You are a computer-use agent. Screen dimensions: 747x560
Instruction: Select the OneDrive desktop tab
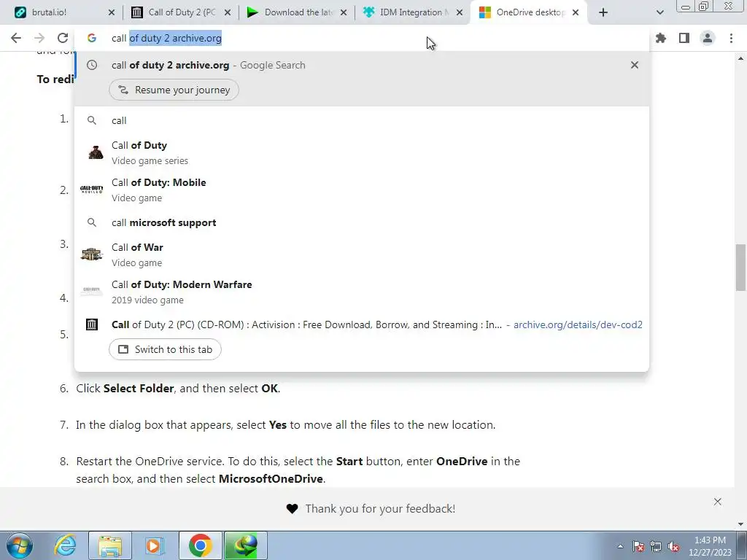tap(530, 12)
